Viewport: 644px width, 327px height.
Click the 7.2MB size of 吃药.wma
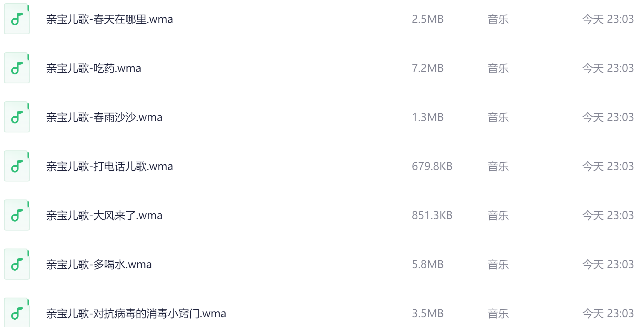[x=428, y=68]
